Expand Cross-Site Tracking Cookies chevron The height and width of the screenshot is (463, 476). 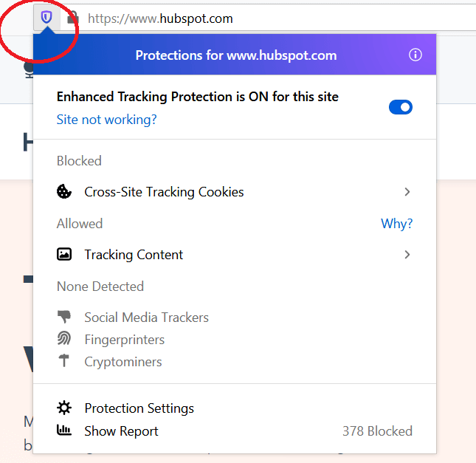(x=407, y=192)
